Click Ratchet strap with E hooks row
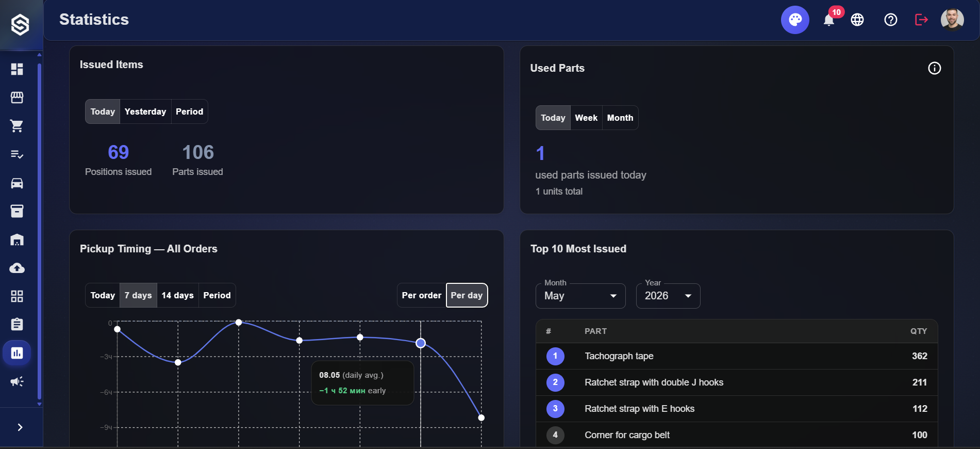Viewport: 980px width, 449px height. 737,409
